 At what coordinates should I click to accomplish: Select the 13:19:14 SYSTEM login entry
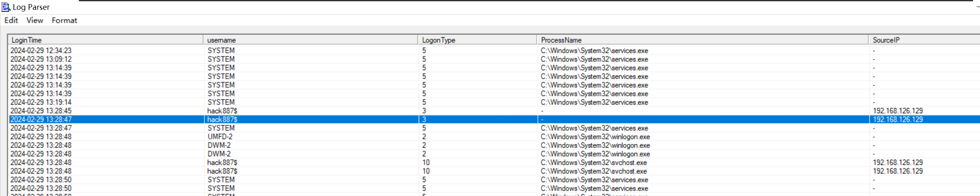[x=41, y=102]
